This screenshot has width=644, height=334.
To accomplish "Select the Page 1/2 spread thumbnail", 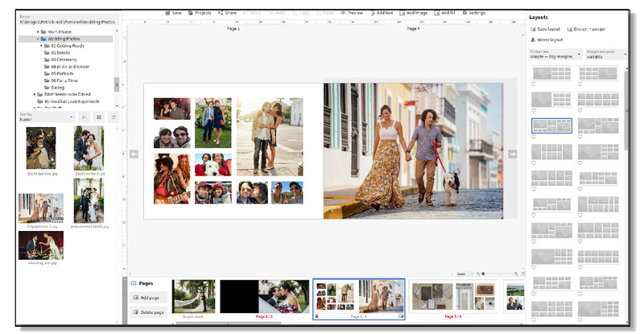I will pyautogui.click(x=265, y=297).
